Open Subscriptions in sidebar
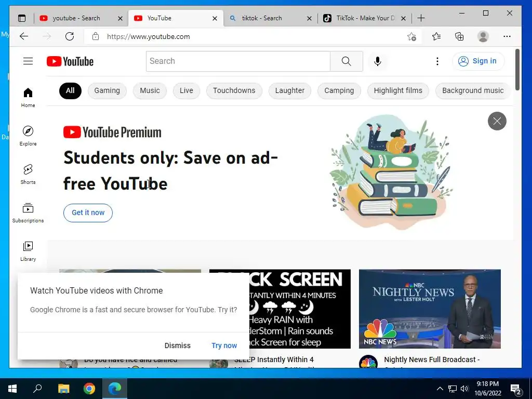 pyautogui.click(x=28, y=212)
